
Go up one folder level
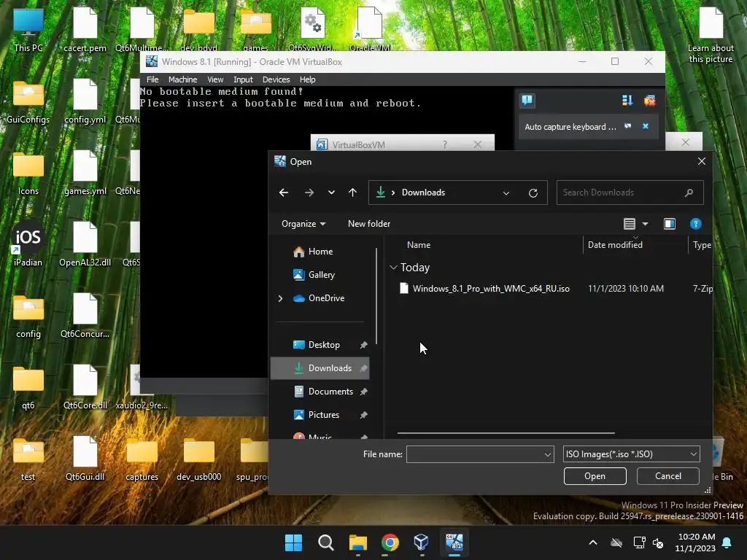(352, 192)
